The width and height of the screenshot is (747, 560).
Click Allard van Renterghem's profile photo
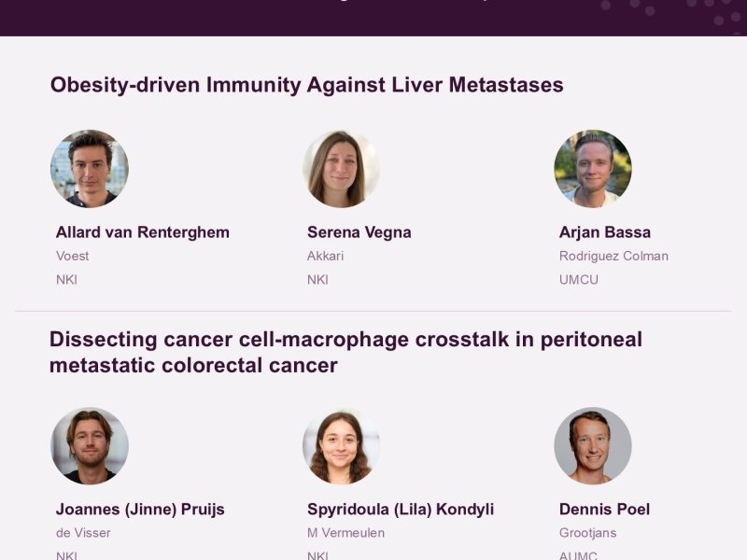click(x=90, y=169)
